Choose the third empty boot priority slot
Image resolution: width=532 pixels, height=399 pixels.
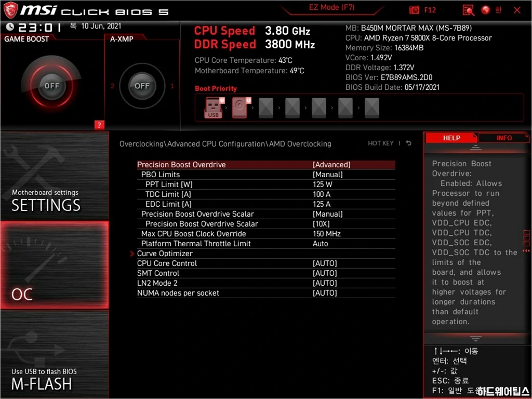pos(265,108)
